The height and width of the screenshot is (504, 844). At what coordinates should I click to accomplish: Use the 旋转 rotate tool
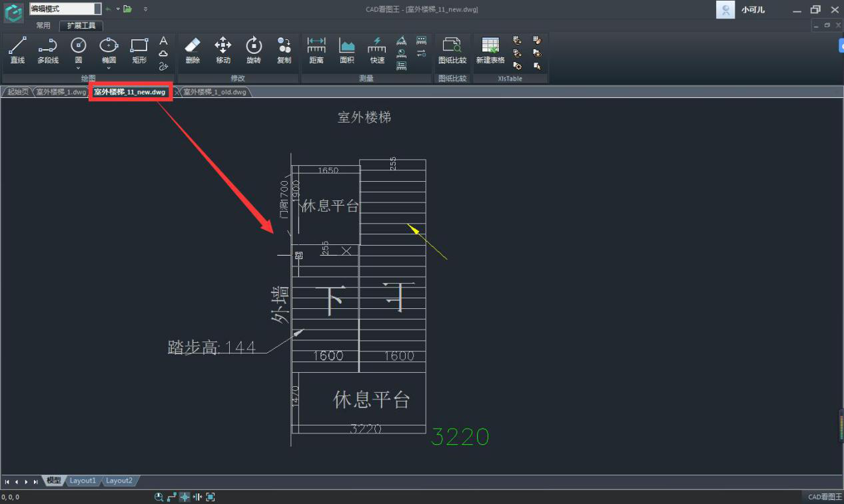tap(254, 50)
